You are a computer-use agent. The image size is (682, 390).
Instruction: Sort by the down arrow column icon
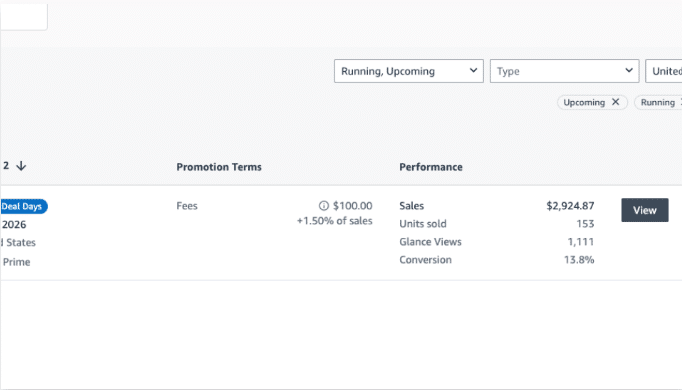tap(21, 166)
